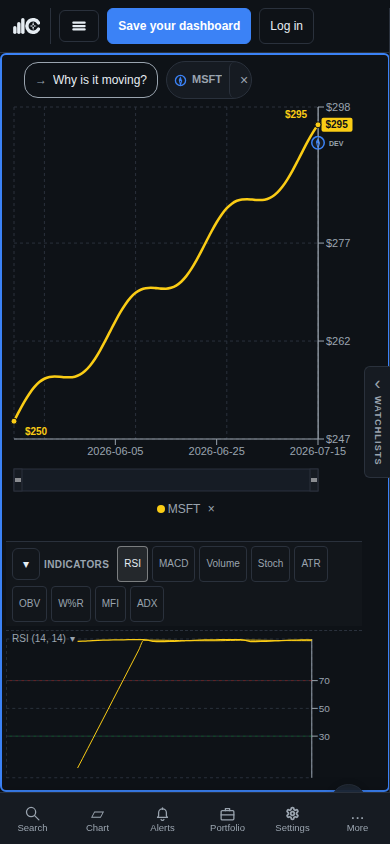Viewport: 390px width, 844px height.
Task: Open Portfolio in bottom navigation
Action: click(228, 820)
